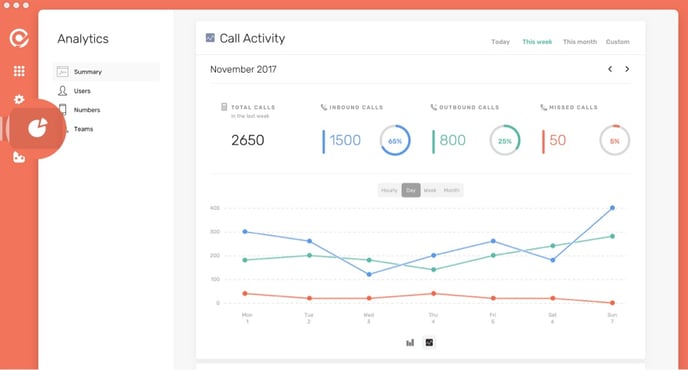This screenshot has height=370, width=688.
Task: Click the blue Sunday data point at 400
Action: (x=612, y=208)
